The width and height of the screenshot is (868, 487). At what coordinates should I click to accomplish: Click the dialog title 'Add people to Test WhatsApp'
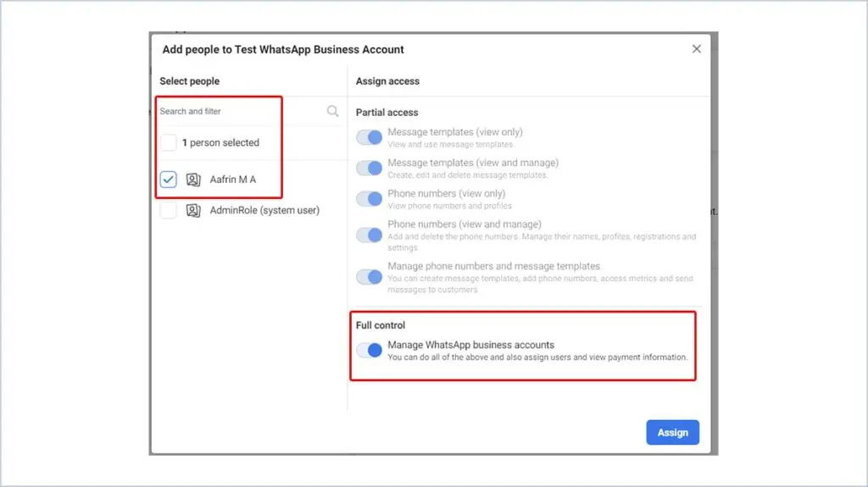[x=283, y=49]
